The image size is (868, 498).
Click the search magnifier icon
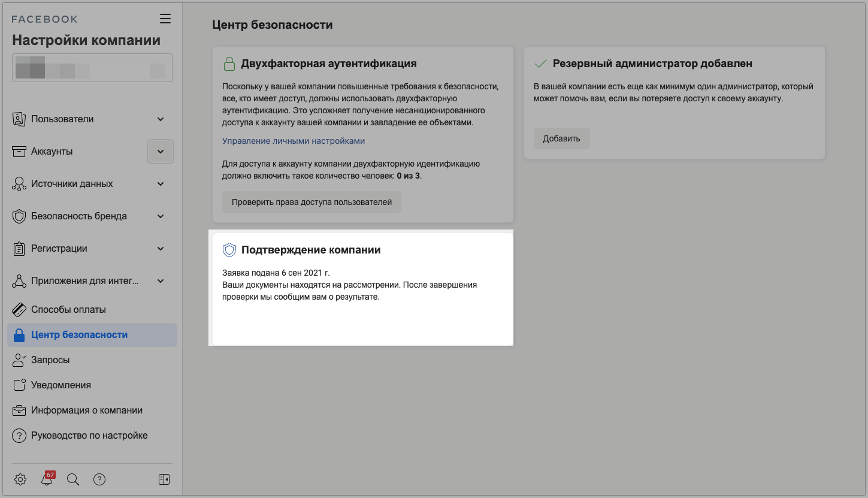pyautogui.click(x=73, y=479)
